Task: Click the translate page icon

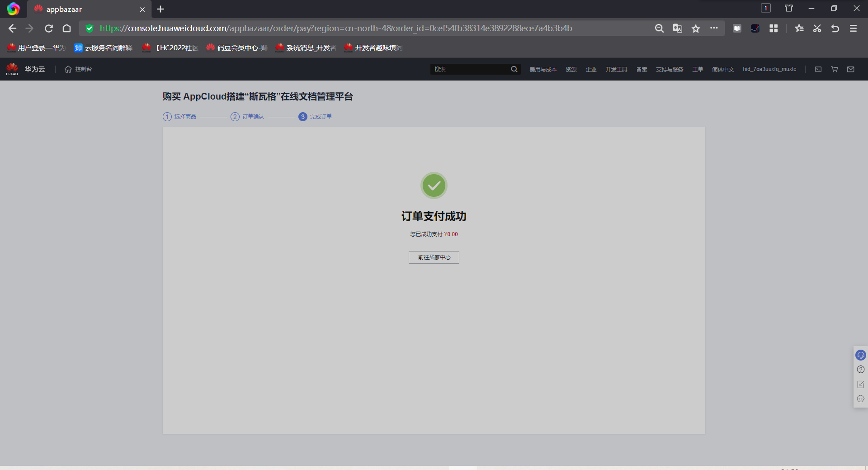Action: [x=677, y=28]
